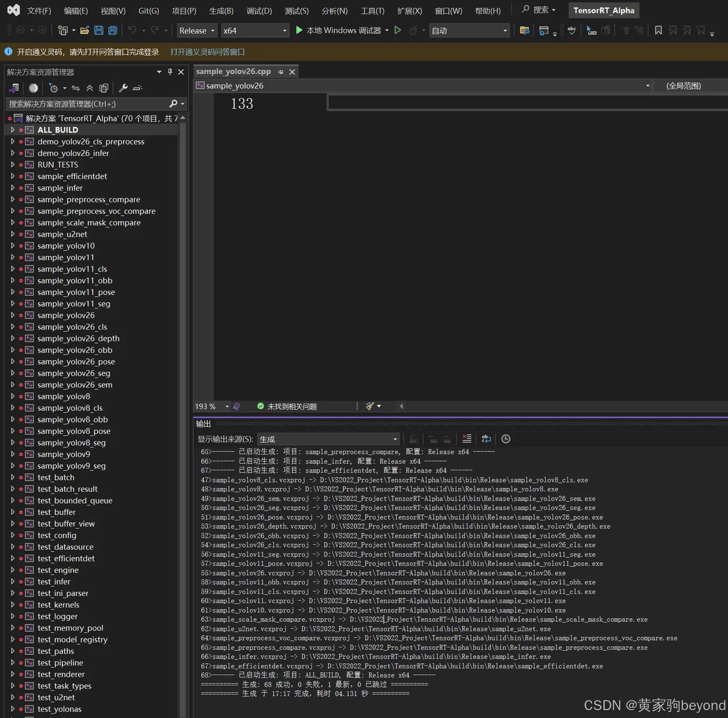Open the output source dropdown showing 生成
Screen dimensions: 728x718
(x=329, y=439)
